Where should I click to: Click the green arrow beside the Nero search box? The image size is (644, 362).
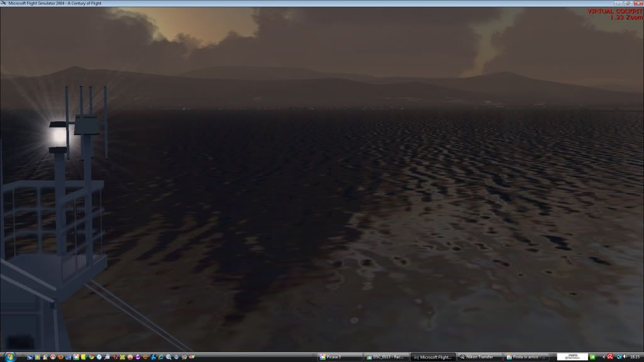pyautogui.click(x=592, y=357)
